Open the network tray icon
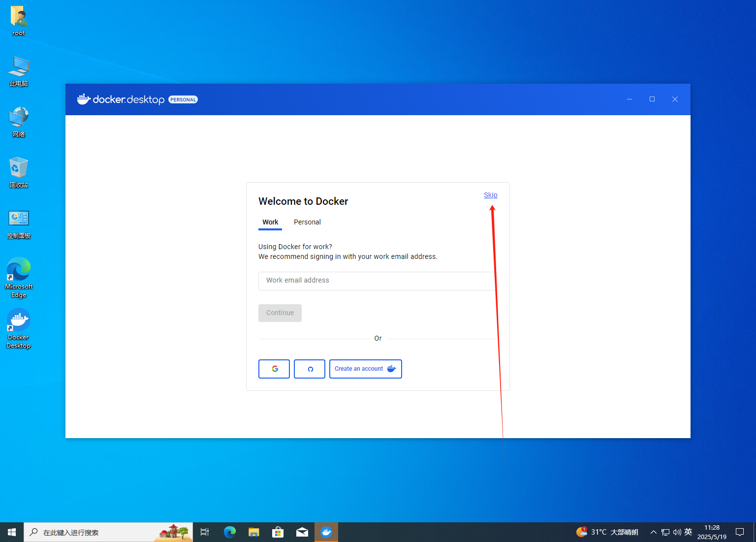Image resolution: width=756 pixels, height=542 pixels. tap(665, 532)
